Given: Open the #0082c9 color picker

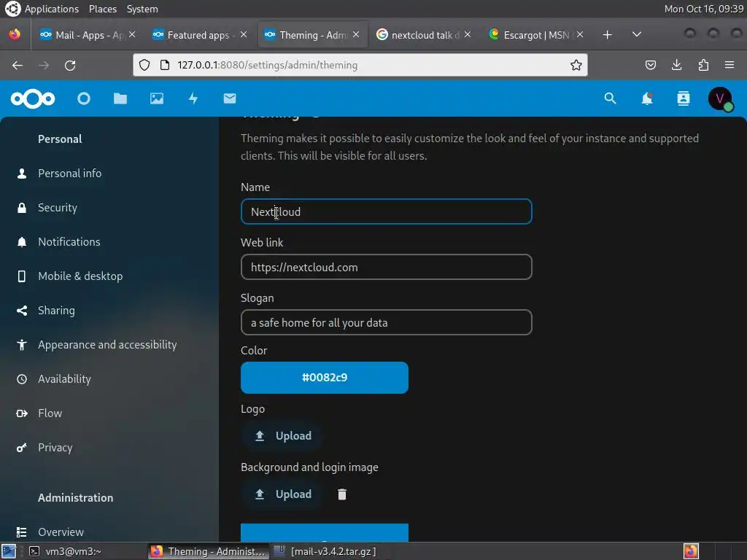Looking at the screenshot, I should 325,378.
